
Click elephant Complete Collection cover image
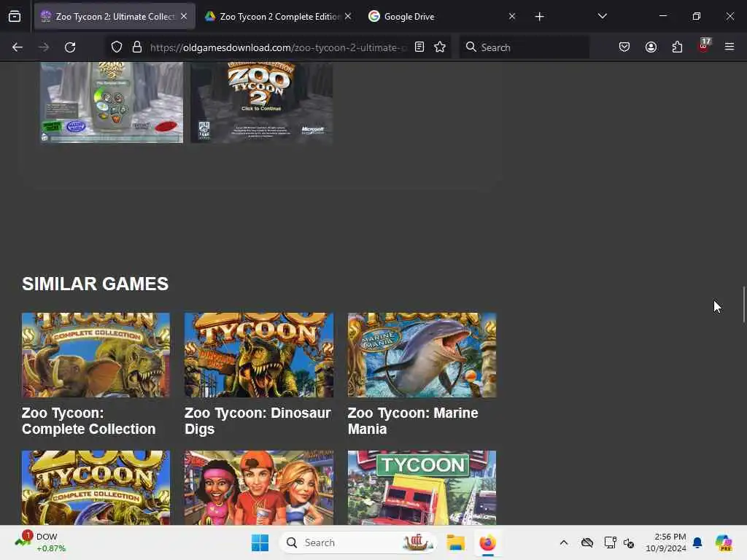pyautogui.click(x=96, y=355)
